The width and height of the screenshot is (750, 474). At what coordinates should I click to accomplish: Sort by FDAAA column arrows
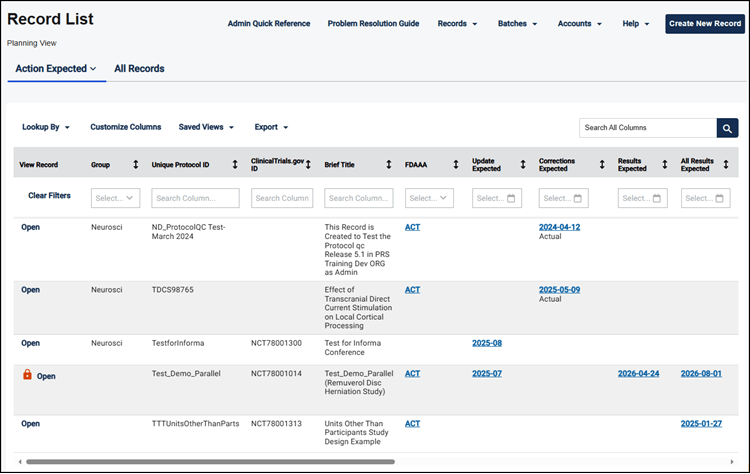(x=455, y=165)
